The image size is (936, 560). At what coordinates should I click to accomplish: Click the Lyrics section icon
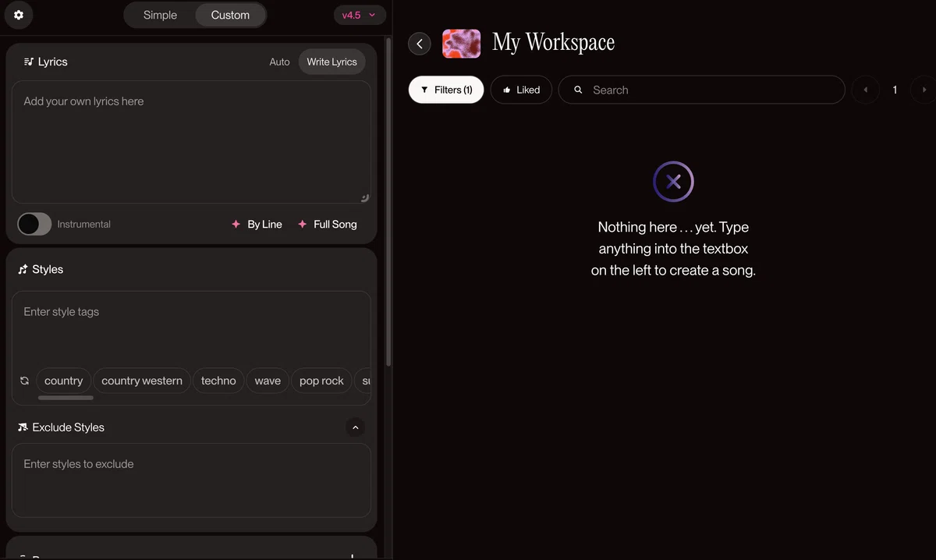click(x=29, y=62)
